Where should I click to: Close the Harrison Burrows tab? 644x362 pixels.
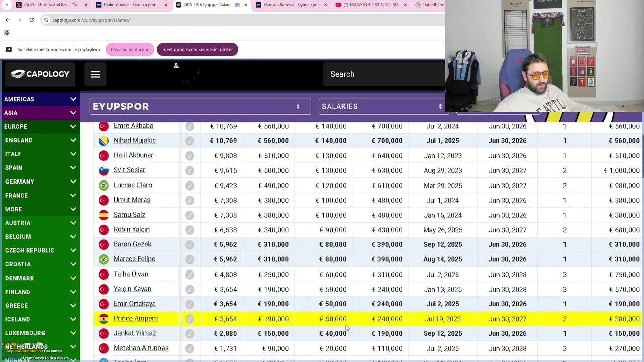[325, 5]
